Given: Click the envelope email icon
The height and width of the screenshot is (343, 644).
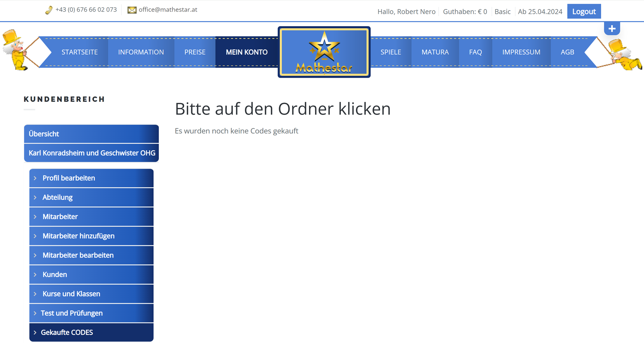Looking at the screenshot, I should (x=132, y=10).
